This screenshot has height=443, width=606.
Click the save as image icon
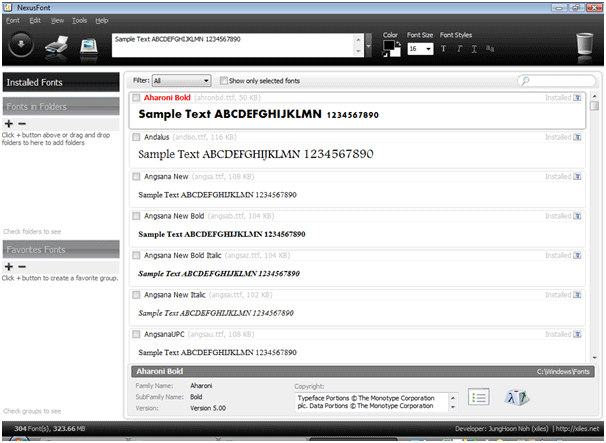point(89,48)
